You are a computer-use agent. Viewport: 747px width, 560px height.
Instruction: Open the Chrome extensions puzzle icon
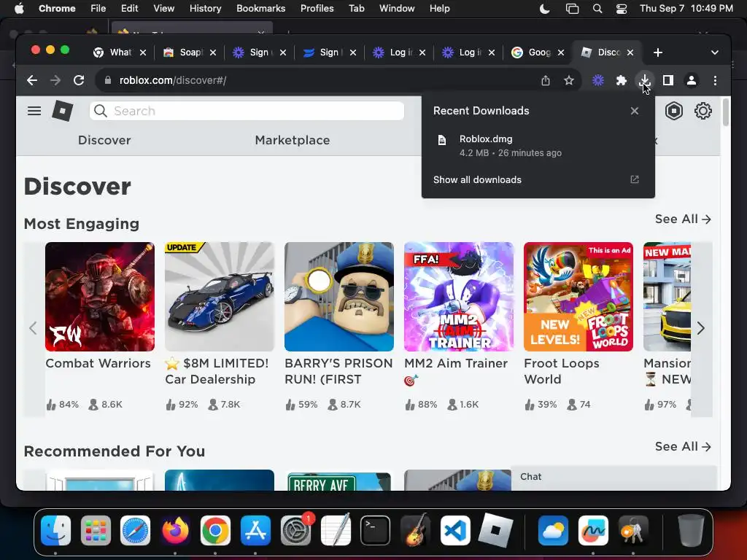622,80
